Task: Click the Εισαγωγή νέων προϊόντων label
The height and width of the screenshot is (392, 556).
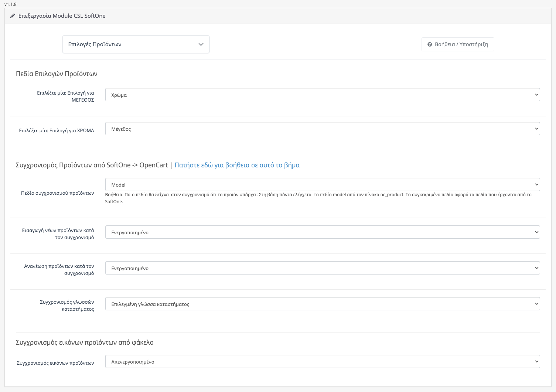Action: coord(58,234)
